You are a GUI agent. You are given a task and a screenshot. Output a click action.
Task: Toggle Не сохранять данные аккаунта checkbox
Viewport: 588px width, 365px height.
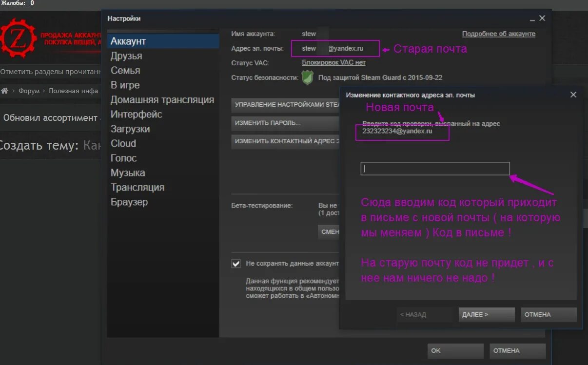(236, 263)
